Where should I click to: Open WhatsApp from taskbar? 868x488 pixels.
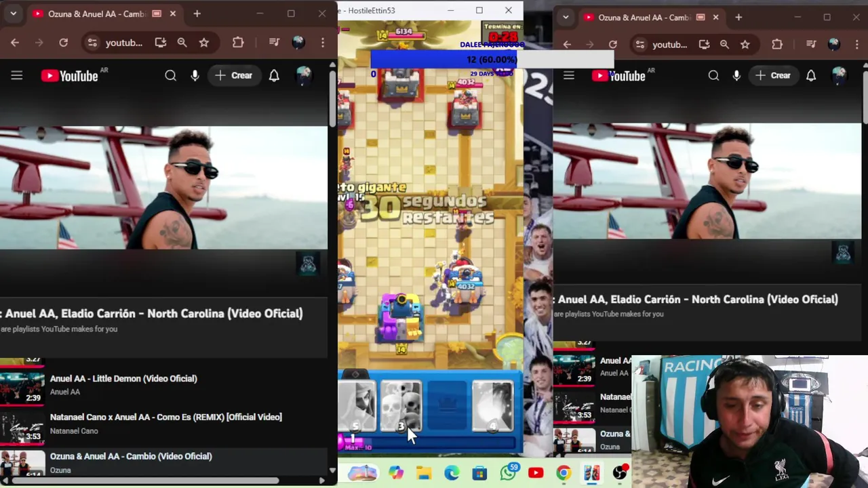coord(508,473)
